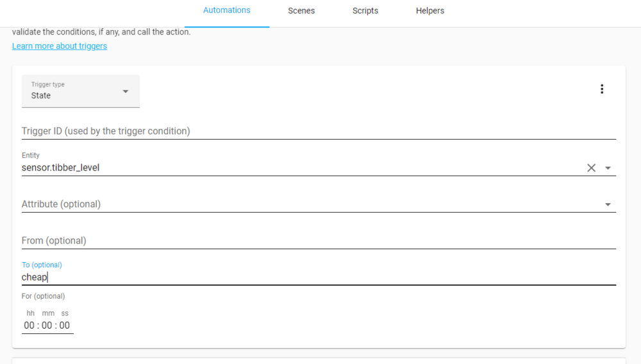Expand the Entity picker dropdown arrow
The height and width of the screenshot is (364, 641).
click(608, 168)
